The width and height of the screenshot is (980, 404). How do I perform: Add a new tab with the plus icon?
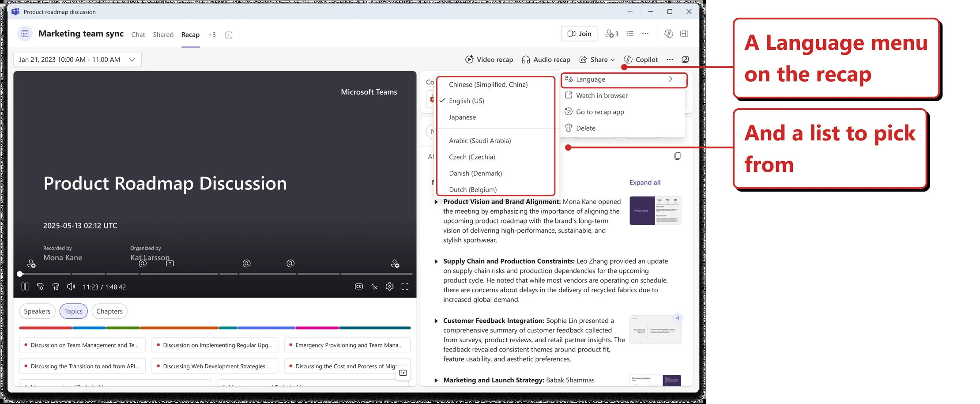click(x=229, y=35)
